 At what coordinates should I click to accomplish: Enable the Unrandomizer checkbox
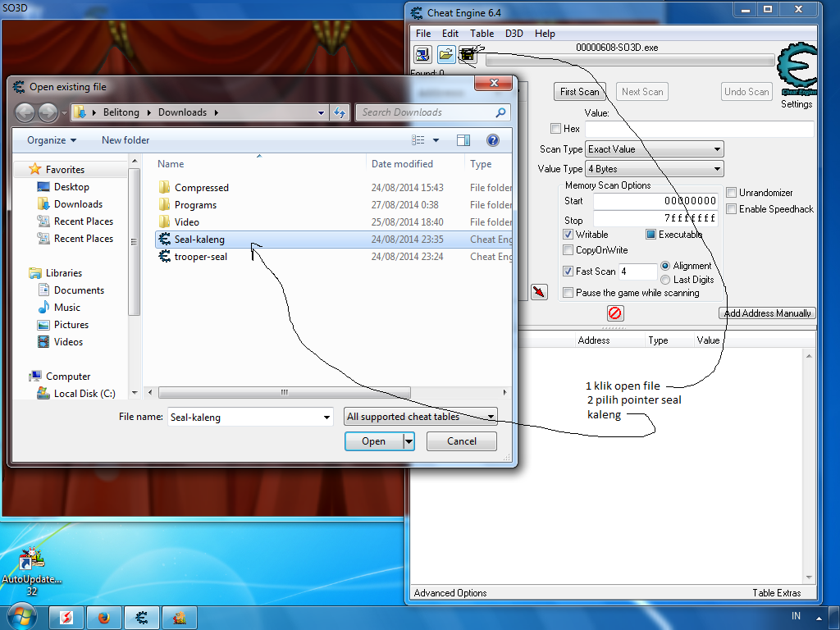[731, 192]
